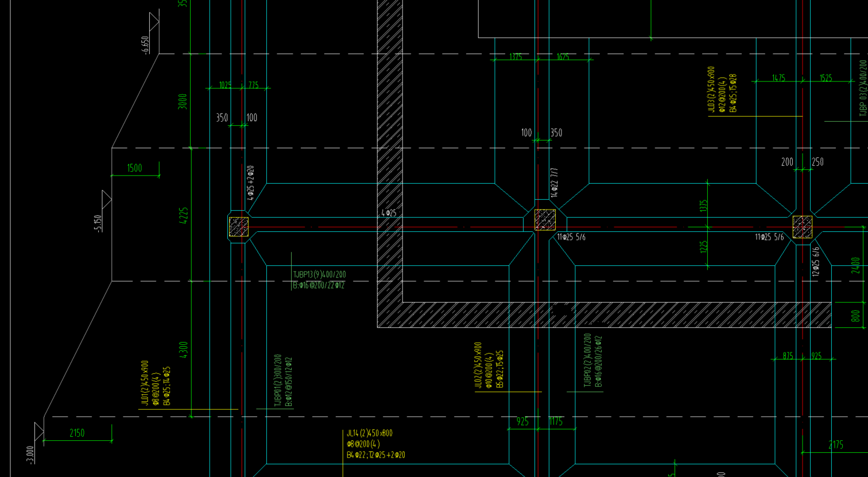Select the 1475 dimension text
Viewport: 868px width, 477px height.
coord(778,78)
